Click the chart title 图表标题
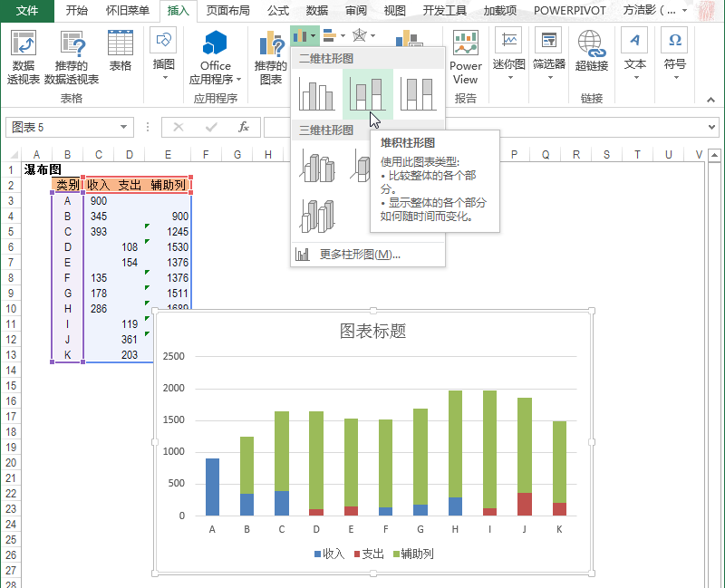Viewport: 725px width, 588px height. click(372, 331)
